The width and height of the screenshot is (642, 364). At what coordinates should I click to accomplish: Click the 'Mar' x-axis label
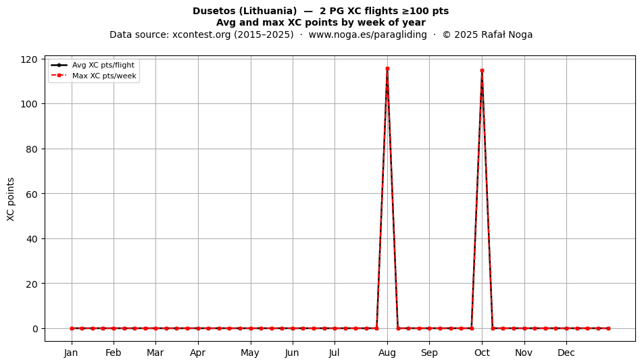(155, 353)
